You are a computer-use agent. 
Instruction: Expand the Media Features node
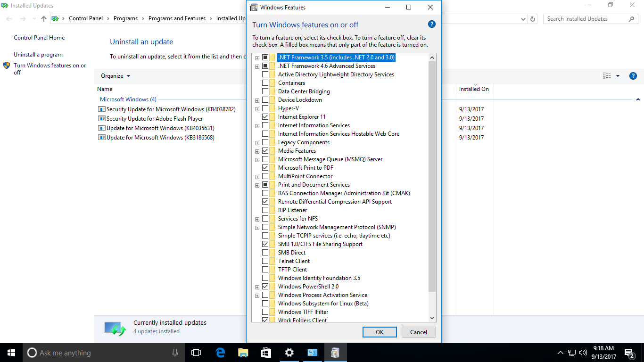[257, 151]
